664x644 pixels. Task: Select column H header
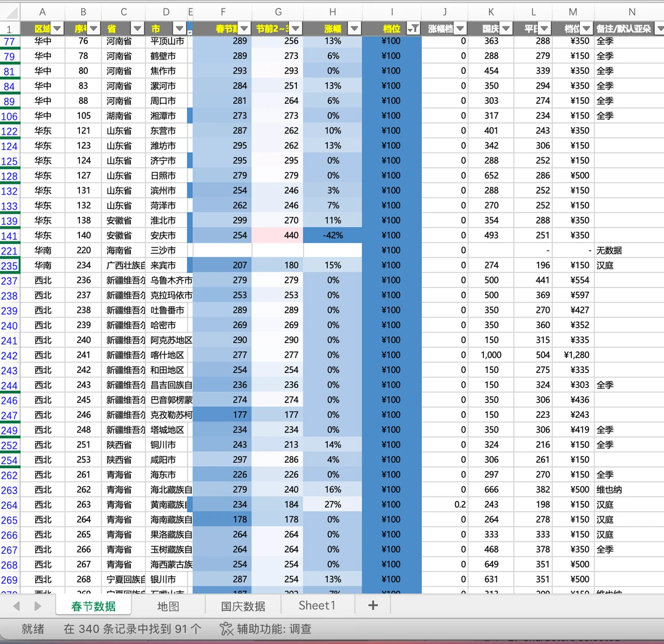pos(333,12)
